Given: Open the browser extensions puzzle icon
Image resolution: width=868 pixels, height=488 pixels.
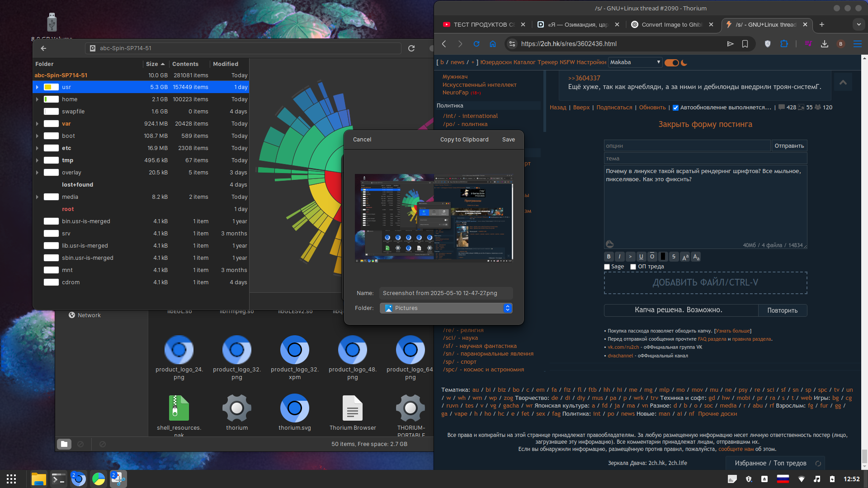Looking at the screenshot, I should (784, 44).
